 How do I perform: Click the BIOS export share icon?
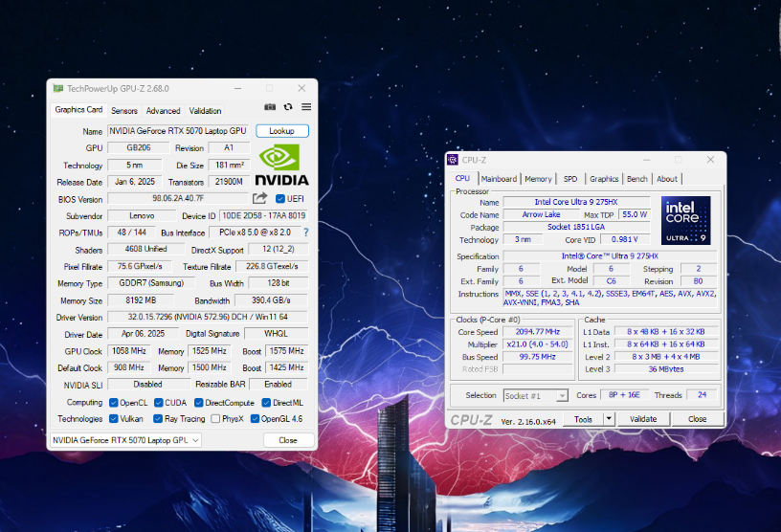[x=259, y=198]
